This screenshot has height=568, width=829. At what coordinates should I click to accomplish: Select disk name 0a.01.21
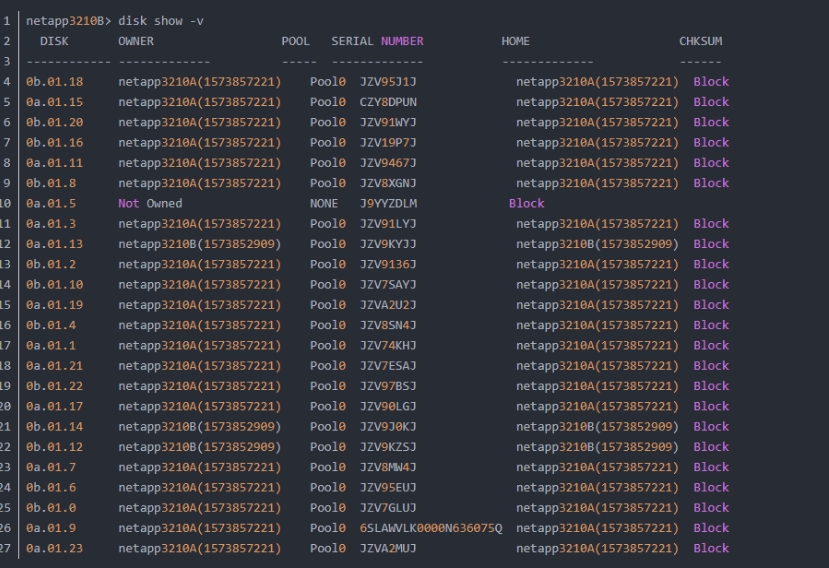coord(54,365)
